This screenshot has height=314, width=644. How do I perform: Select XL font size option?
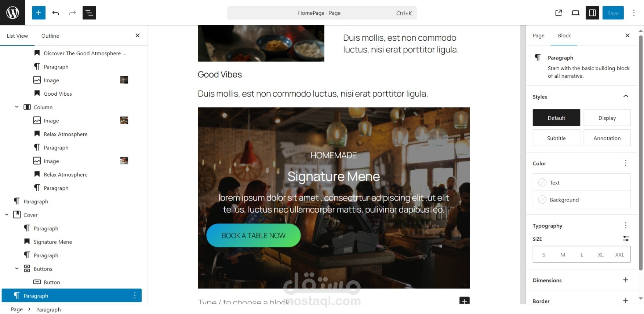[x=601, y=255]
